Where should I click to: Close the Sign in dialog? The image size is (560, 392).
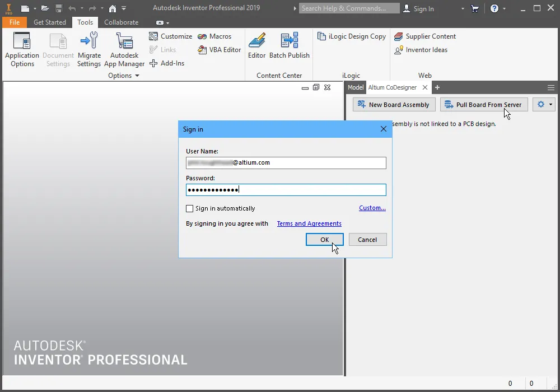coord(383,129)
